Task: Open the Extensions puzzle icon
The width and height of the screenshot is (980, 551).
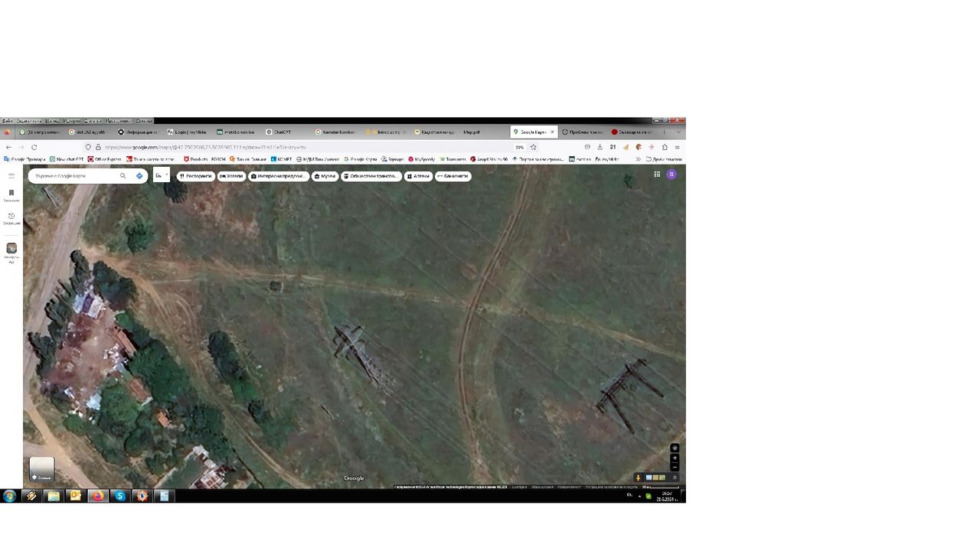Action: (665, 147)
